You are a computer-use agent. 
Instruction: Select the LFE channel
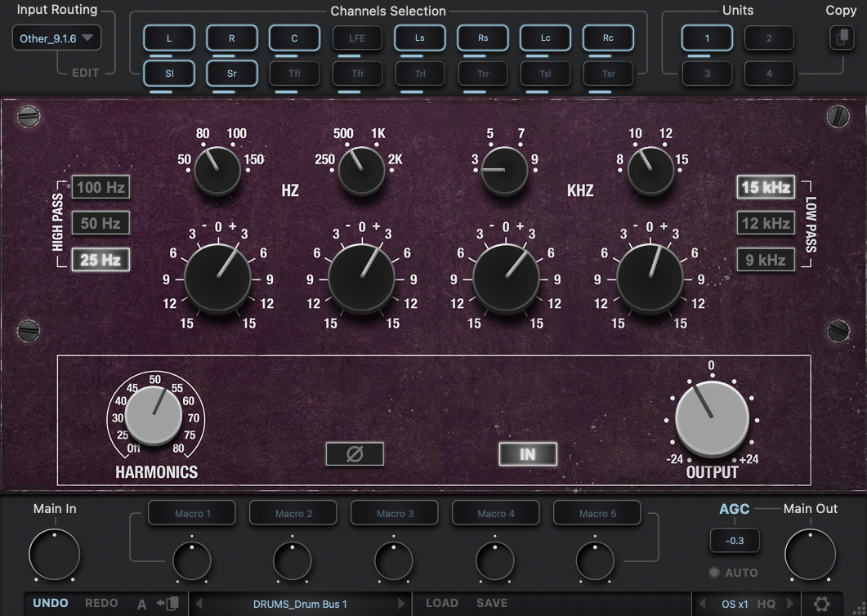pos(357,38)
